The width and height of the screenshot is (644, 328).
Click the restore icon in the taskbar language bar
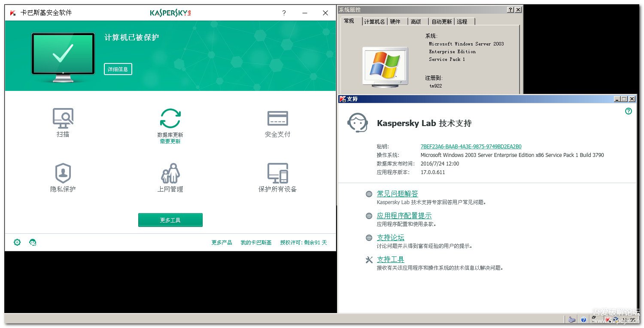click(x=595, y=318)
